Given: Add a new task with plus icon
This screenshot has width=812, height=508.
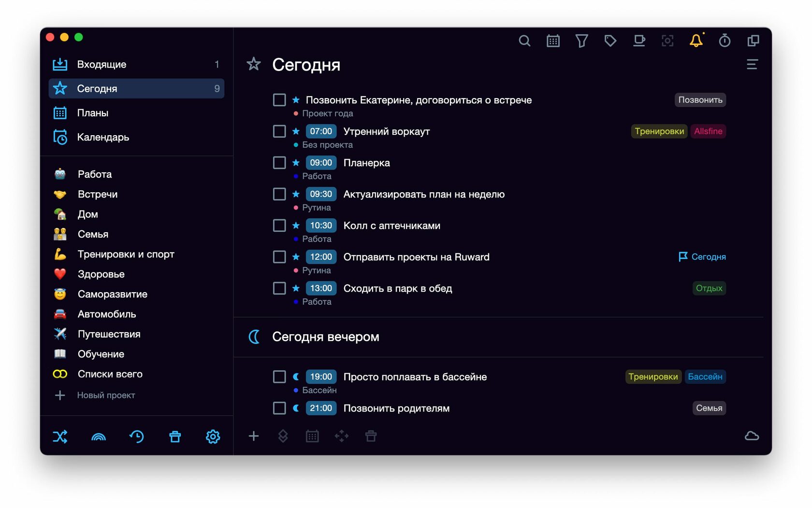Looking at the screenshot, I should 254,436.
